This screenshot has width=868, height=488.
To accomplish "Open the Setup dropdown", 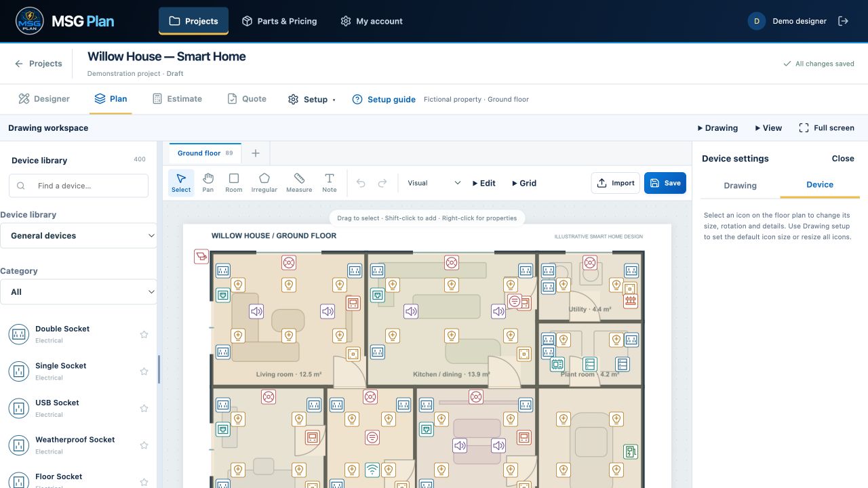I will pyautogui.click(x=312, y=99).
